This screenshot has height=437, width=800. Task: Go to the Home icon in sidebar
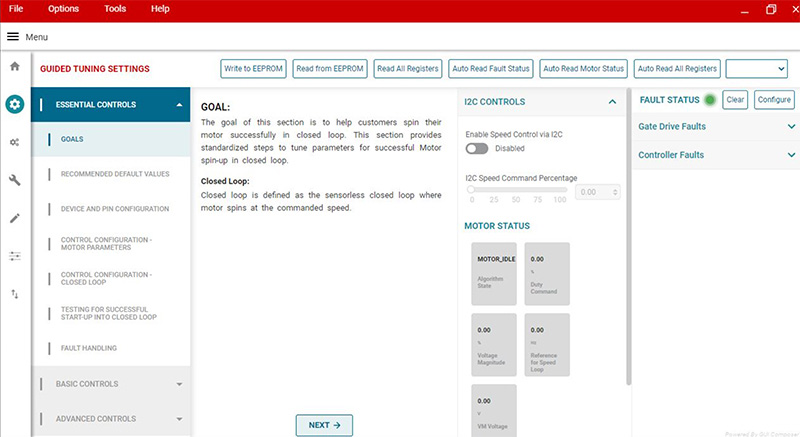pos(15,66)
